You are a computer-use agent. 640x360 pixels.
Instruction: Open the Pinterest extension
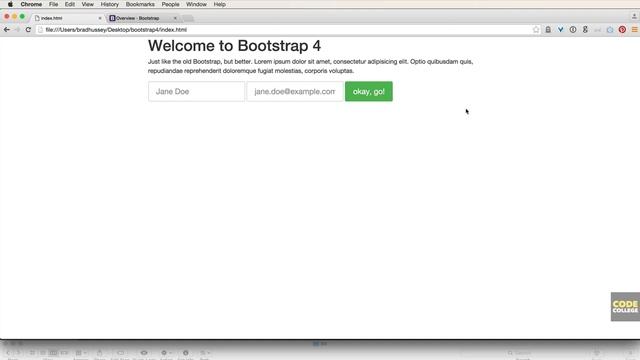pyautogui.click(x=622, y=29)
